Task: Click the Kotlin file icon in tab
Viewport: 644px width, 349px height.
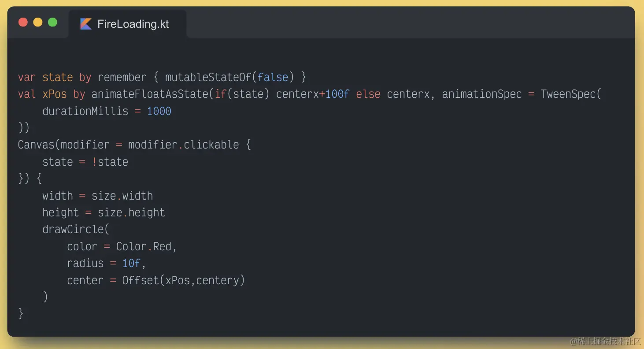Action: pyautogui.click(x=86, y=24)
